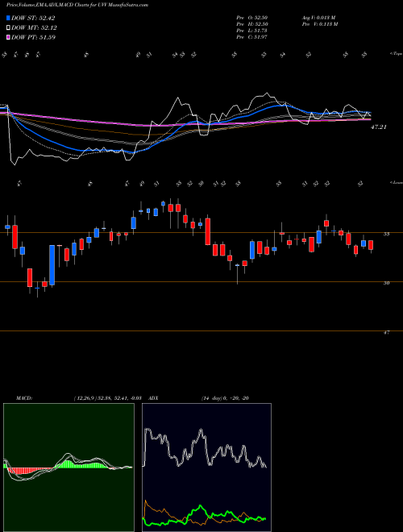Screen dimensions: 403x532
Task: Click the white DOW MT legend swatch
Action: click(9, 28)
